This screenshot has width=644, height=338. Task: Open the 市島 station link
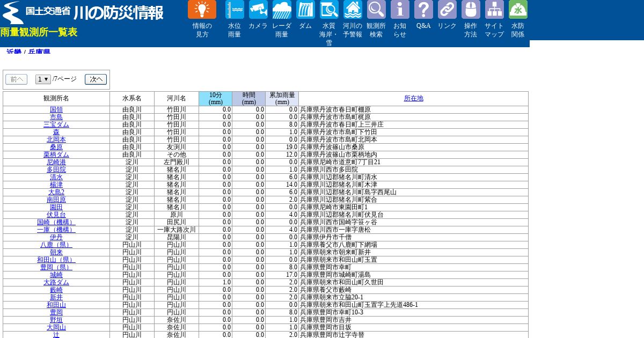[56, 117]
